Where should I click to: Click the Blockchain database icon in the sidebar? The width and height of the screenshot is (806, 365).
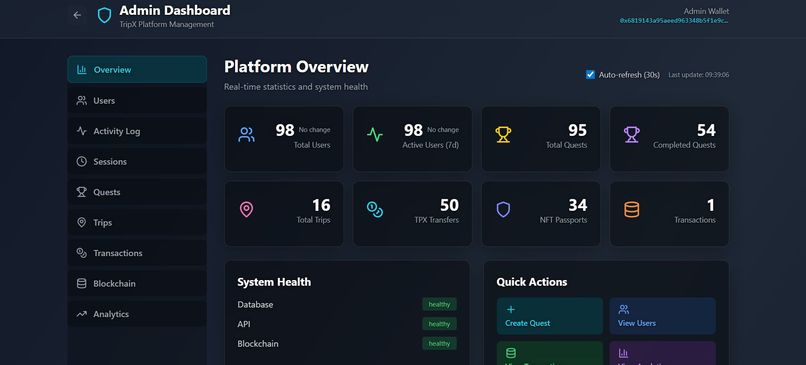(x=82, y=283)
